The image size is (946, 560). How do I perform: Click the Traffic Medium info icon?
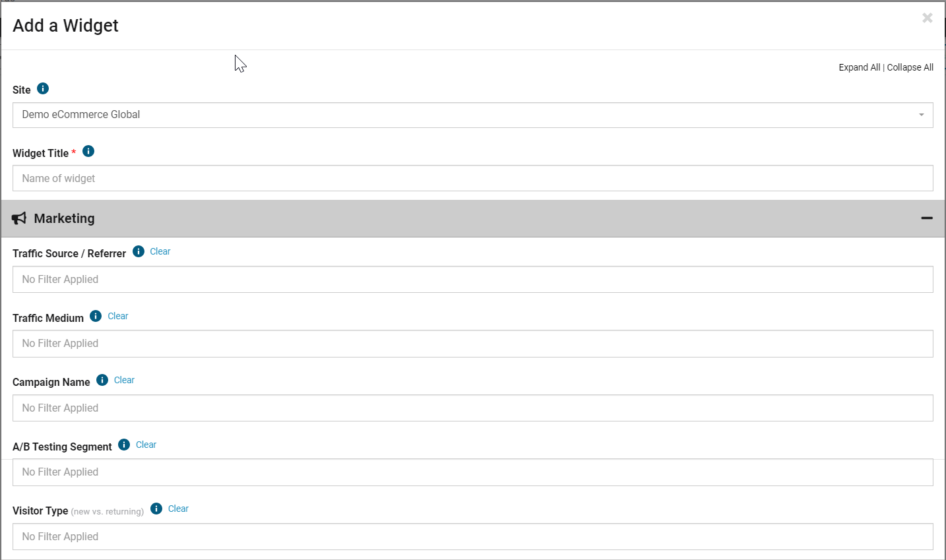coord(95,315)
